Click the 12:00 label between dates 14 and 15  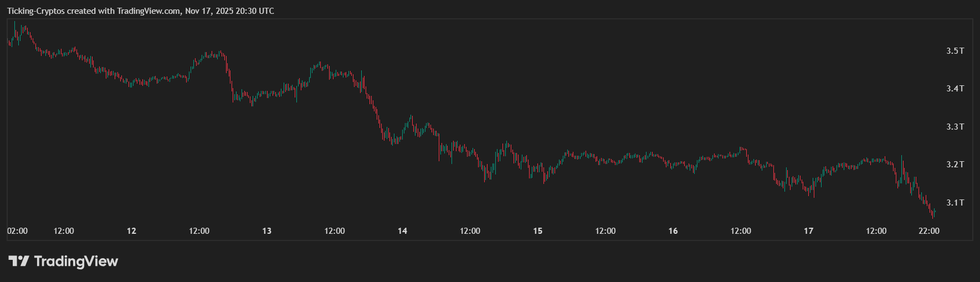(x=470, y=231)
